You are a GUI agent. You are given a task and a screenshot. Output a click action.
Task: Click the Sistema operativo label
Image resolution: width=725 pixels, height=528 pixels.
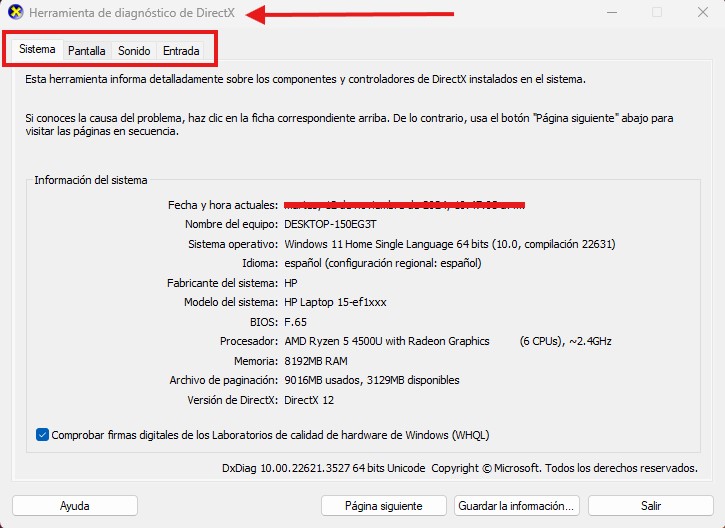233,244
